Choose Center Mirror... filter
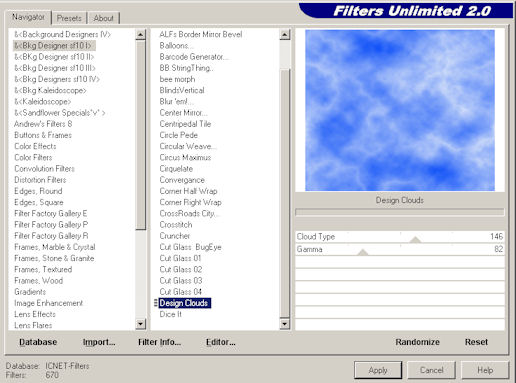 (183, 113)
